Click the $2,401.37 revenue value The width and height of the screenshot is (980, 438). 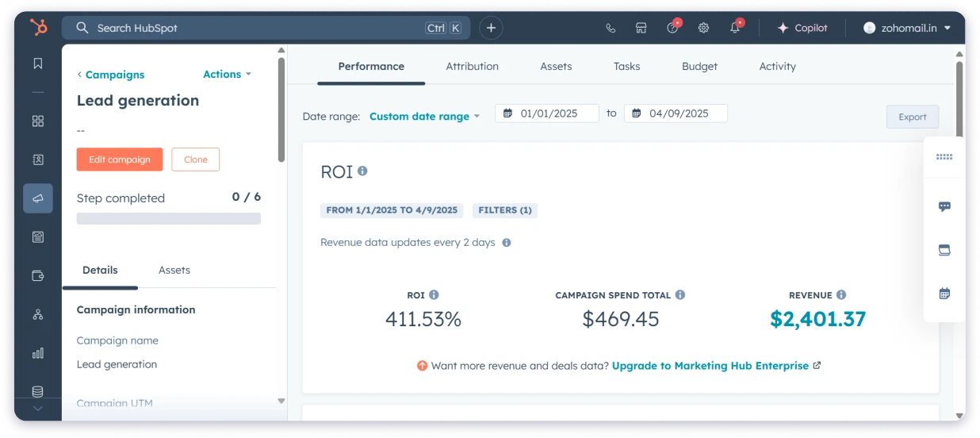coord(817,319)
